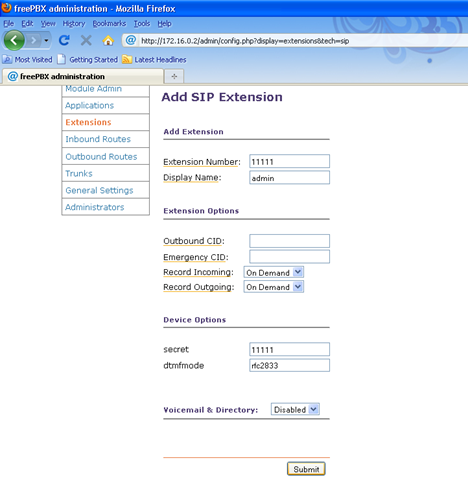Open the Bookmarks menu

109,24
